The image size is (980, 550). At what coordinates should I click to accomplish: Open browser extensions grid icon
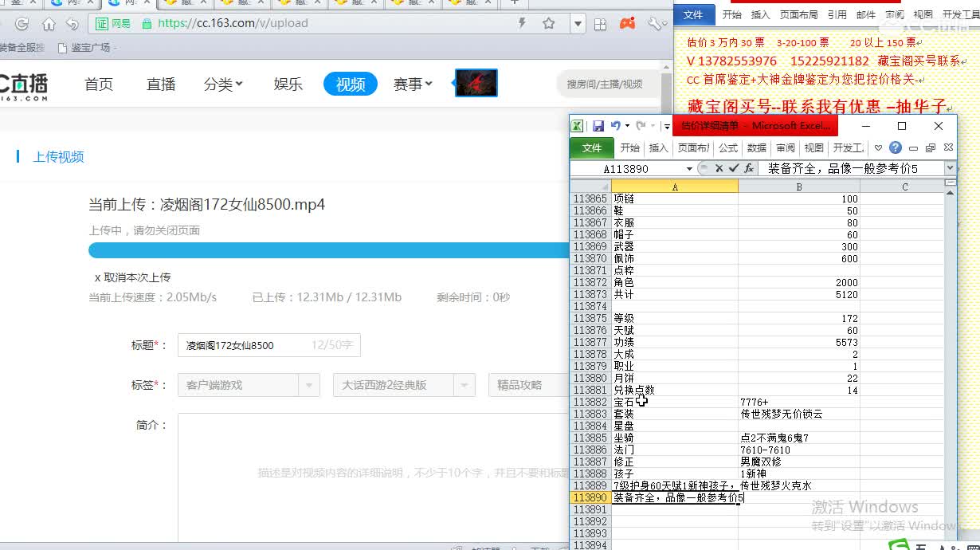[x=601, y=24]
